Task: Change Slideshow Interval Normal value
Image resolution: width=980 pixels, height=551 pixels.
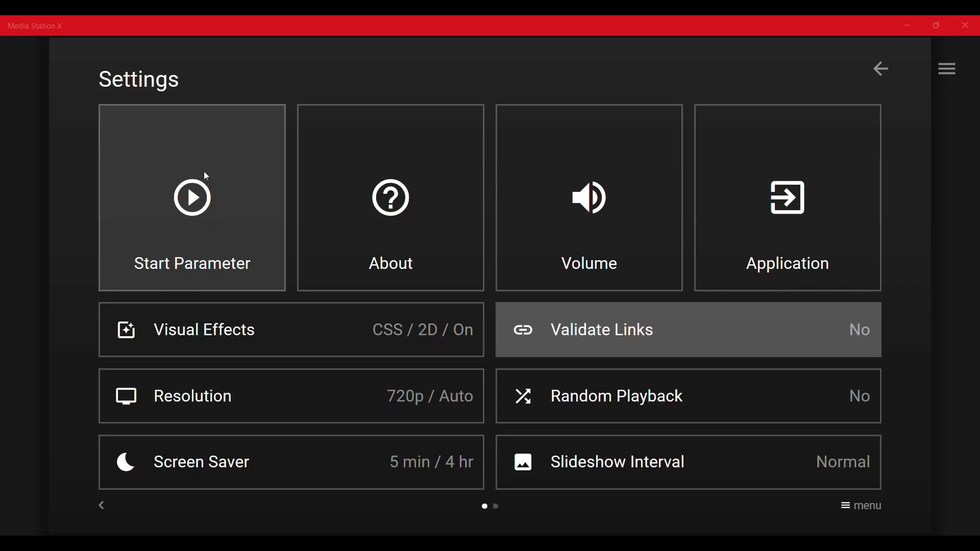Action: coord(843,463)
